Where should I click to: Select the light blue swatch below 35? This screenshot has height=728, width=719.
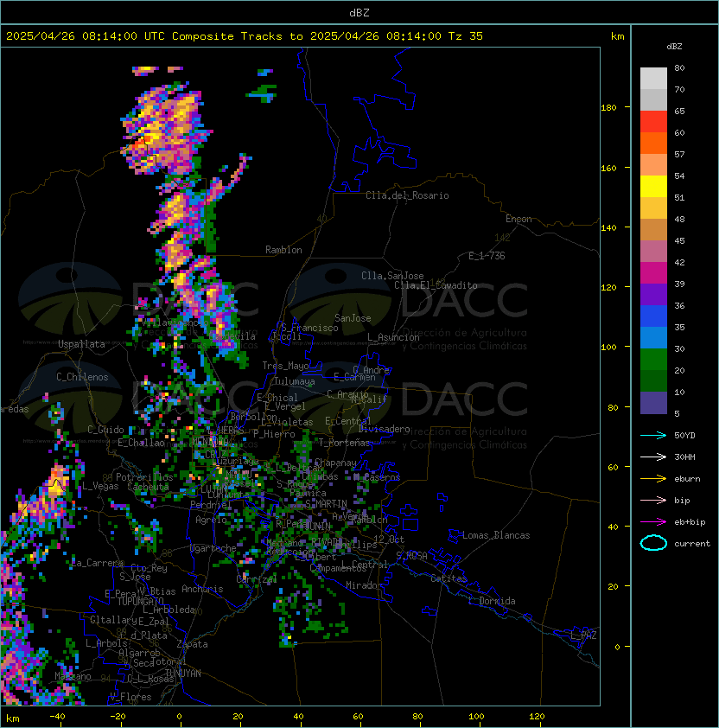tap(653, 337)
